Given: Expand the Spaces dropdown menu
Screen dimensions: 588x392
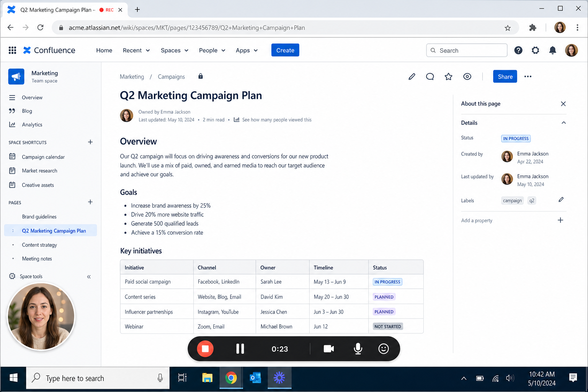Looking at the screenshot, I should pyautogui.click(x=175, y=50).
